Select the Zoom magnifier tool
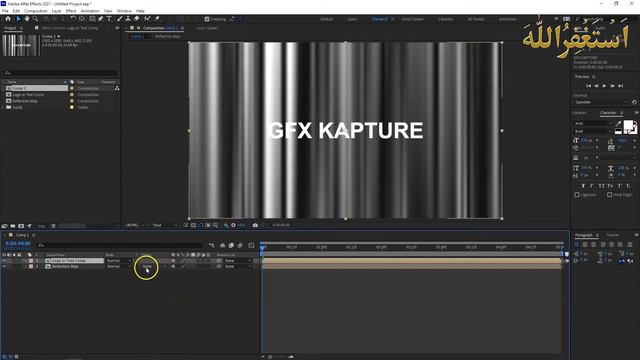The image size is (640, 360). click(x=36, y=19)
